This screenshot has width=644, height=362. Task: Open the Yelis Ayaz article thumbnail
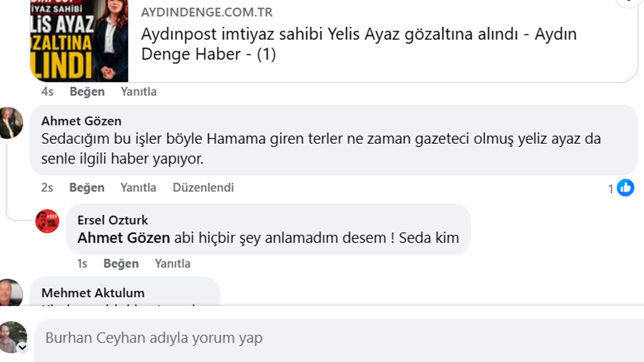point(79,40)
